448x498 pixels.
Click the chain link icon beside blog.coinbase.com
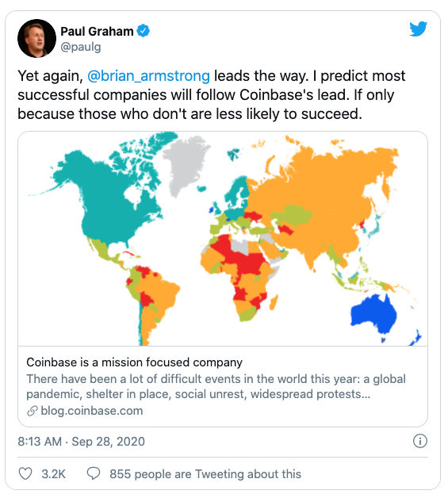32,411
